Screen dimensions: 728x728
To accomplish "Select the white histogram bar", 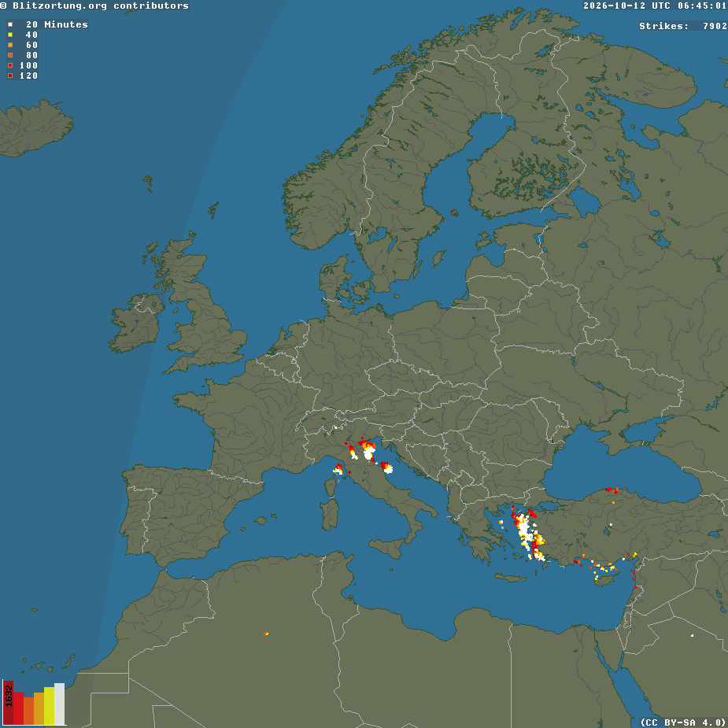I will point(60,704).
